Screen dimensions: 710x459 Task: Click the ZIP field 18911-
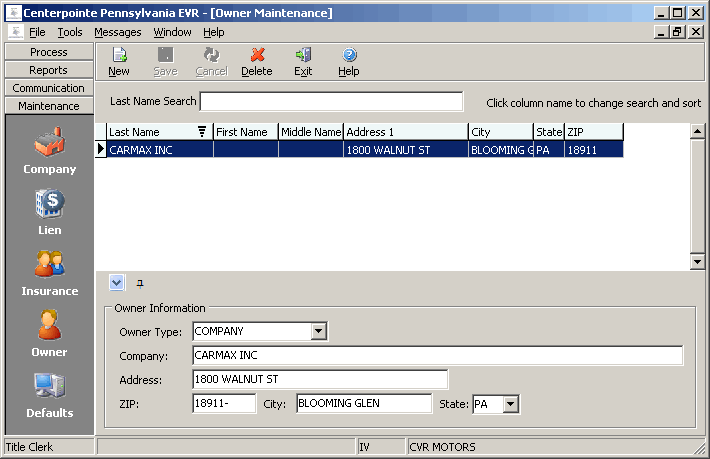(224, 403)
